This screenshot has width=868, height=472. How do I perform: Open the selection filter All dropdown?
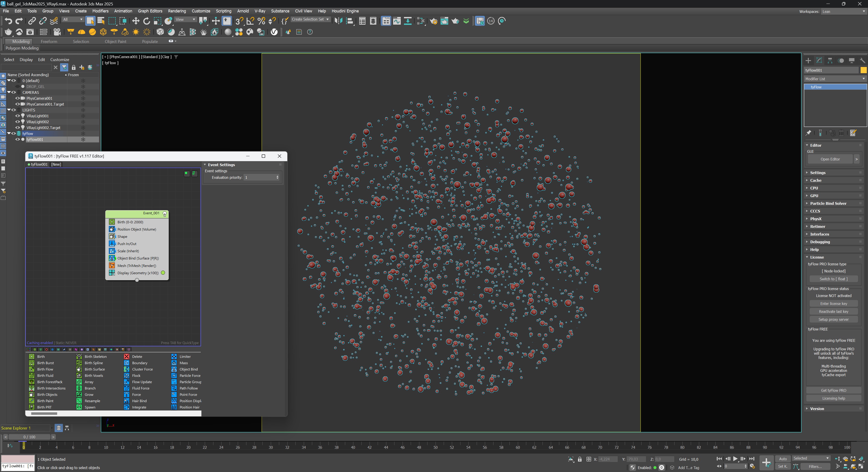(x=73, y=19)
